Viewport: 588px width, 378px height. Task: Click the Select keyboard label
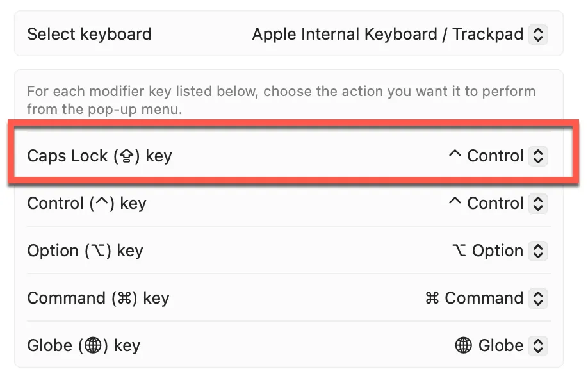pos(89,34)
